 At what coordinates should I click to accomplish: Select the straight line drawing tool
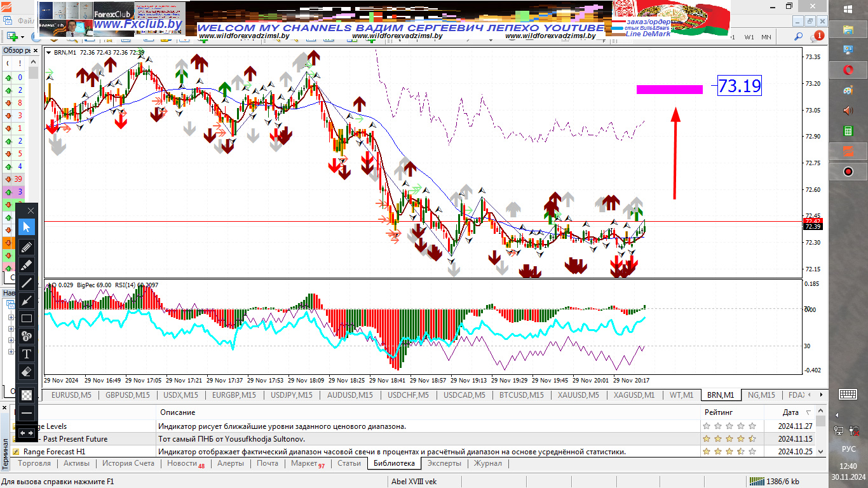click(x=27, y=283)
